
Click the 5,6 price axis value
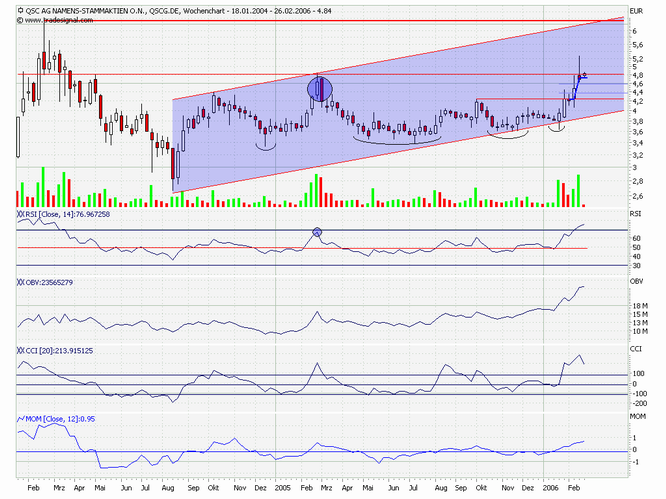click(637, 45)
